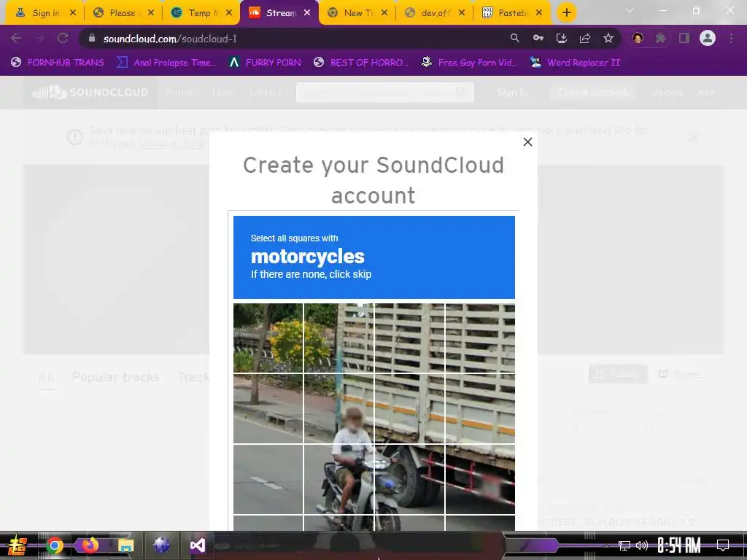747x560 pixels.
Task: Open the Word Replacer II bookmark
Action: [575, 63]
